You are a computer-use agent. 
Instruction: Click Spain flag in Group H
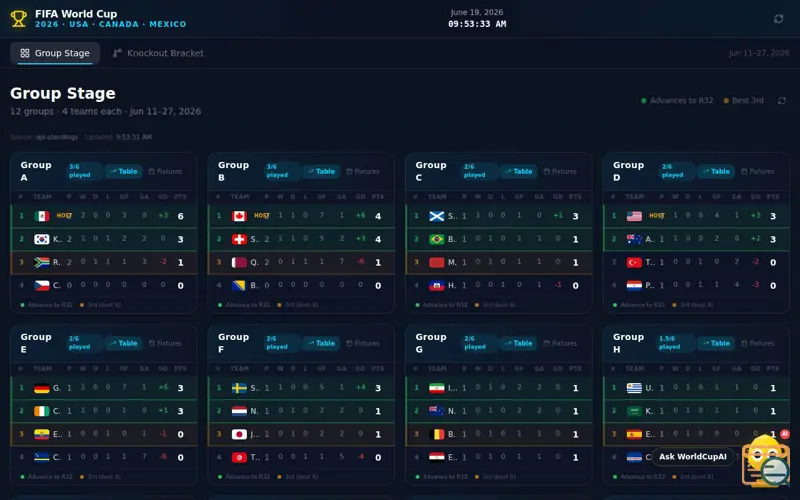coord(634,434)
